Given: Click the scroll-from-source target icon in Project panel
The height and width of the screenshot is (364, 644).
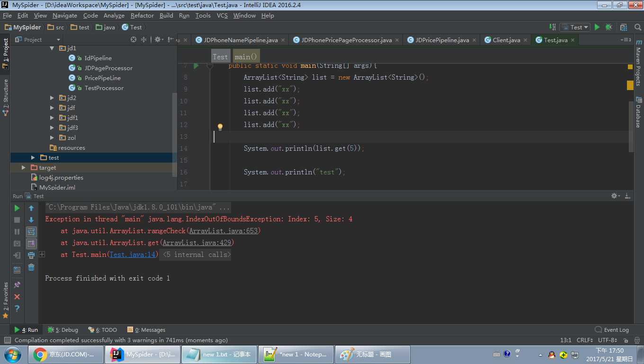Looking at the screenshot, I should tap(134, 40).
